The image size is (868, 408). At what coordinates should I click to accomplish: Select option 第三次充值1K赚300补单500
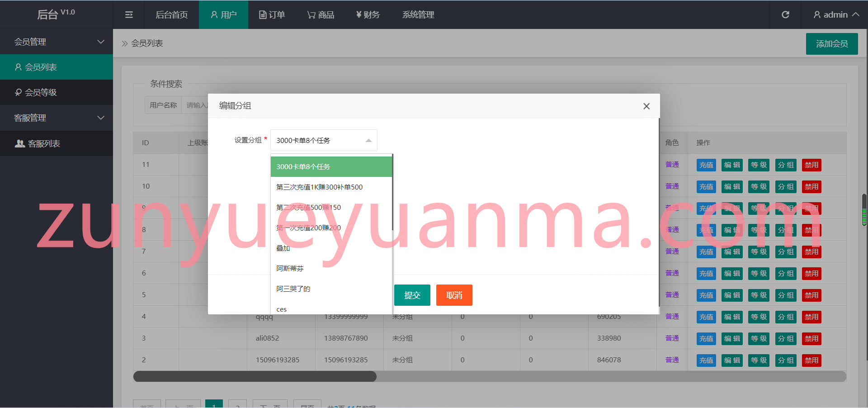pos(331,187)
